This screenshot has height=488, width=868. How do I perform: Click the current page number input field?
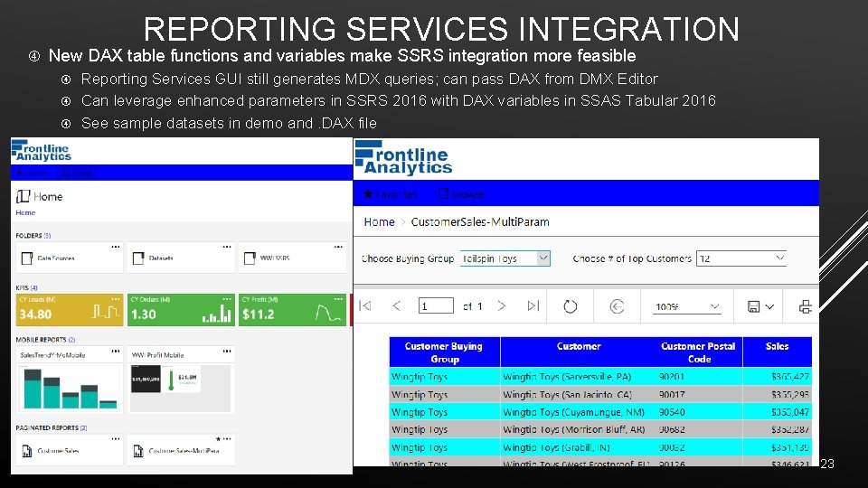pyautogui.click(x=436, y=306)
